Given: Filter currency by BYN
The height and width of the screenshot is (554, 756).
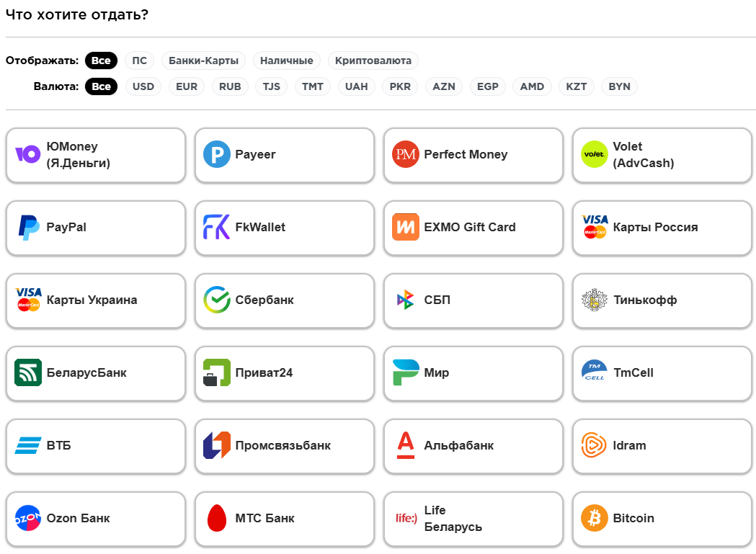Looking at the screenshot, I should [x=619, y=86].
